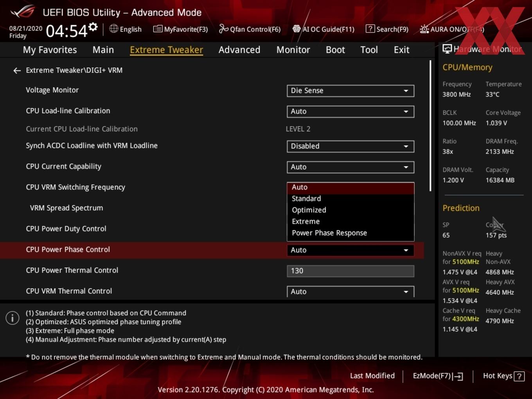Click the 1.039 V core voltage

pos(496,123)
